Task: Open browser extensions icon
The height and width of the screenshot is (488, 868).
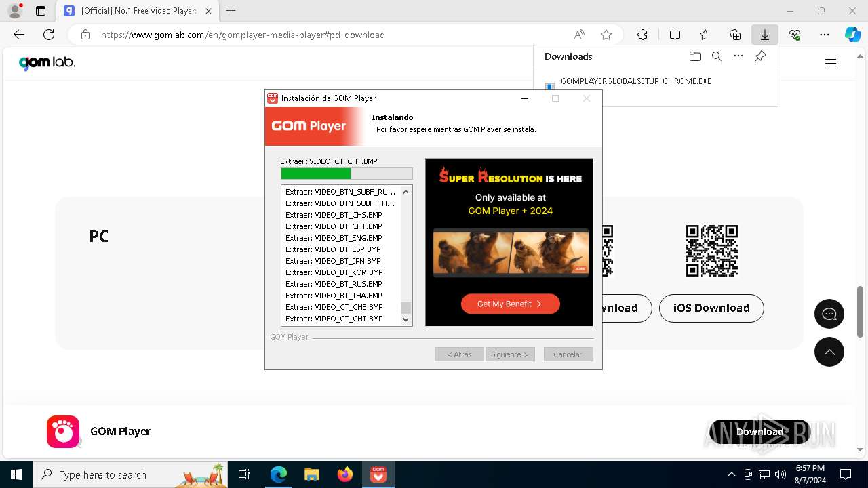Action: 642,35
